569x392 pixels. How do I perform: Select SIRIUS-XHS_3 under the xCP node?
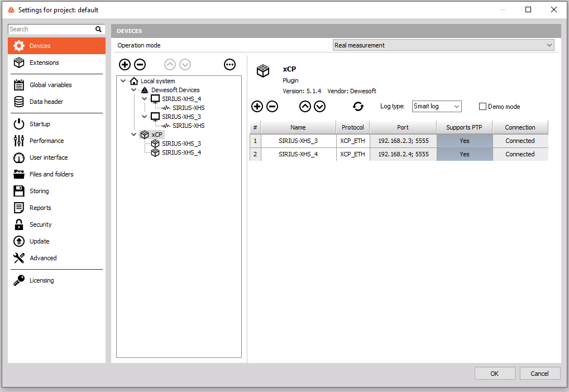tap(181, 144)
